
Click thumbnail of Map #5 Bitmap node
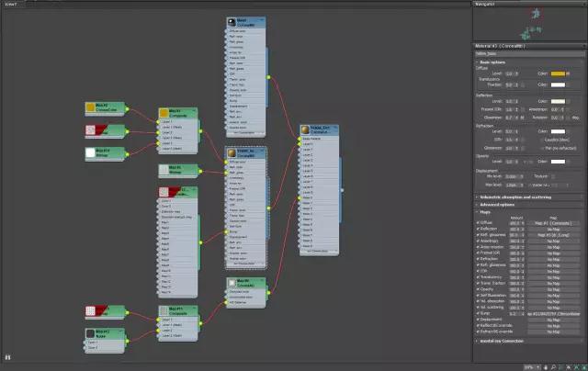pyautogui.click(x=164, y=170)
